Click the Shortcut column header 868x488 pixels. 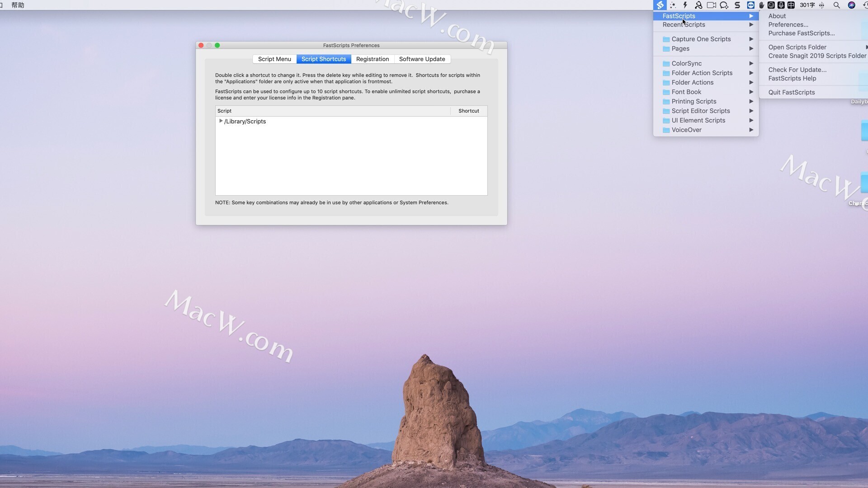(469, 111)
